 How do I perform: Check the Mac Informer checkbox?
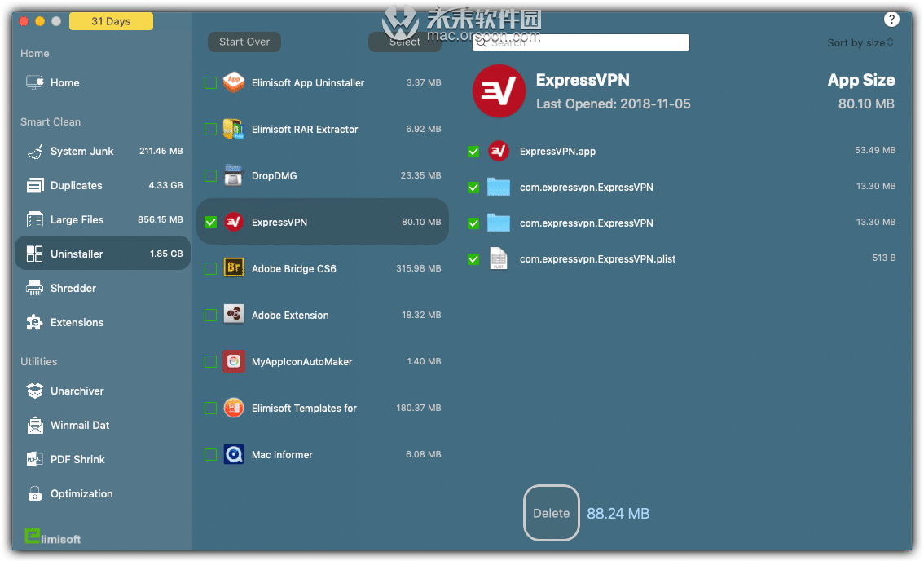click(210, 455)
